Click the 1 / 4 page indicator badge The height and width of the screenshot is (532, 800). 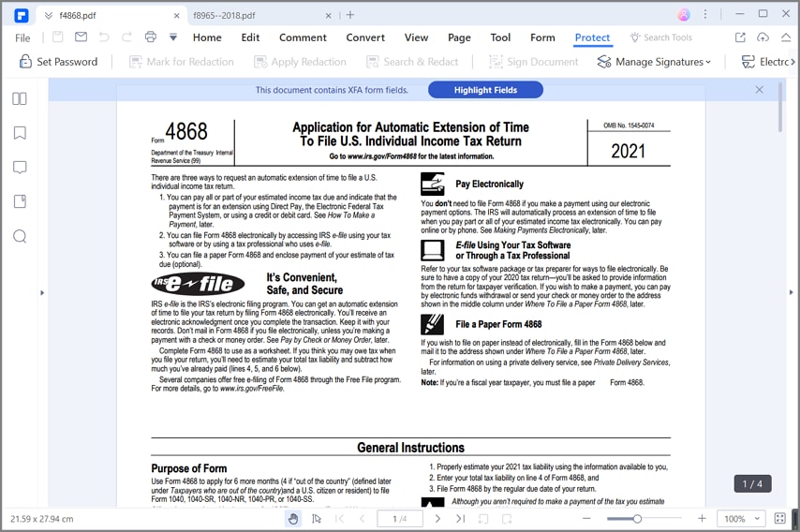pyautogui.click(x=752, y=483)
